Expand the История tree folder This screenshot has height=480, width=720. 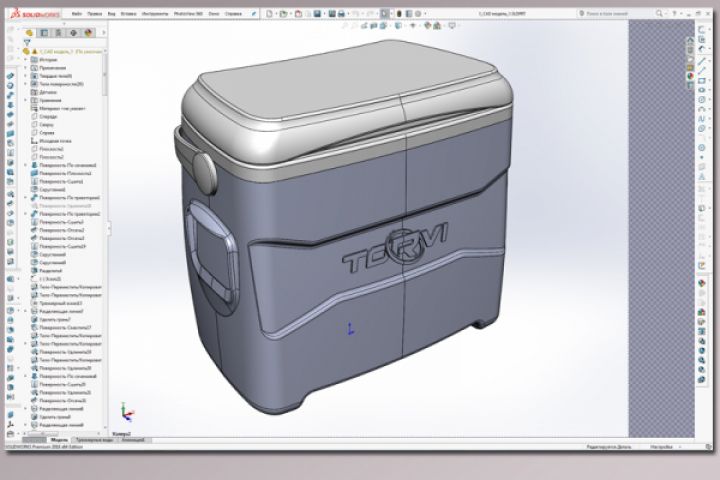(26, 60)
